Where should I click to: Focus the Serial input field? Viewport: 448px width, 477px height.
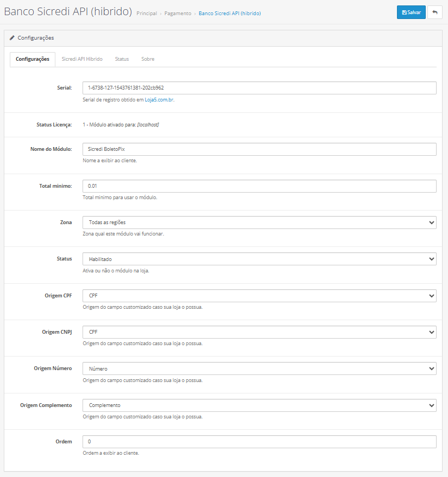pyautogui.click(x=259, y=88)
